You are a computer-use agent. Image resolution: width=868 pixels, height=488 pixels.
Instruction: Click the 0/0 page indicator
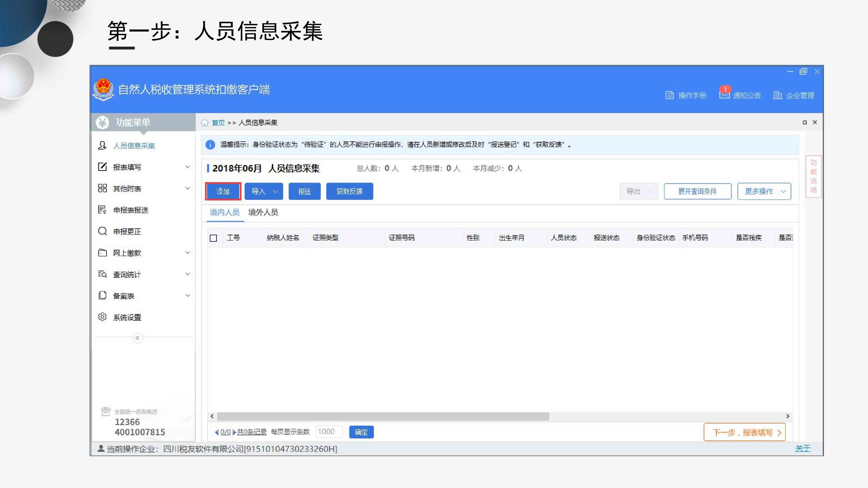pos(226,432)
